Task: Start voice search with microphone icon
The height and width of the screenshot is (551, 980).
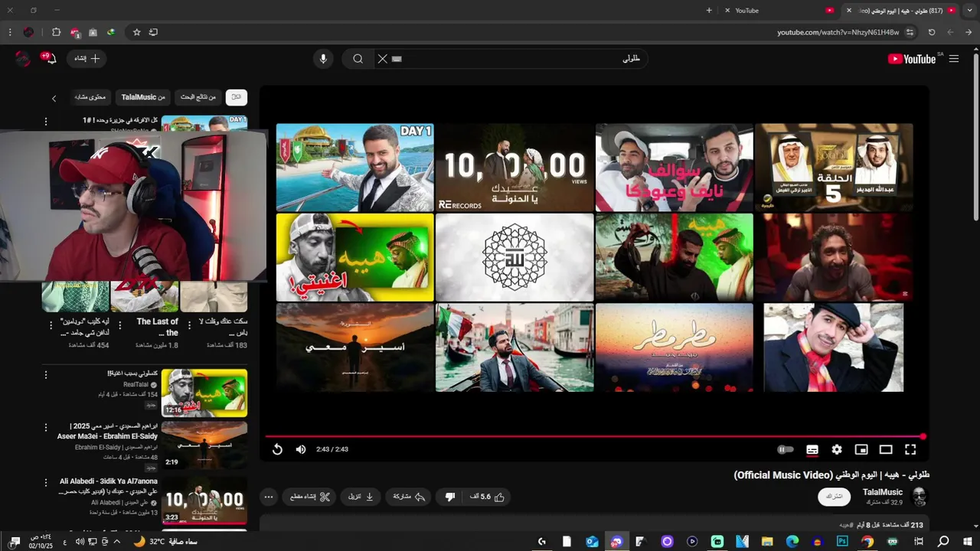Action: click(323, 59)
